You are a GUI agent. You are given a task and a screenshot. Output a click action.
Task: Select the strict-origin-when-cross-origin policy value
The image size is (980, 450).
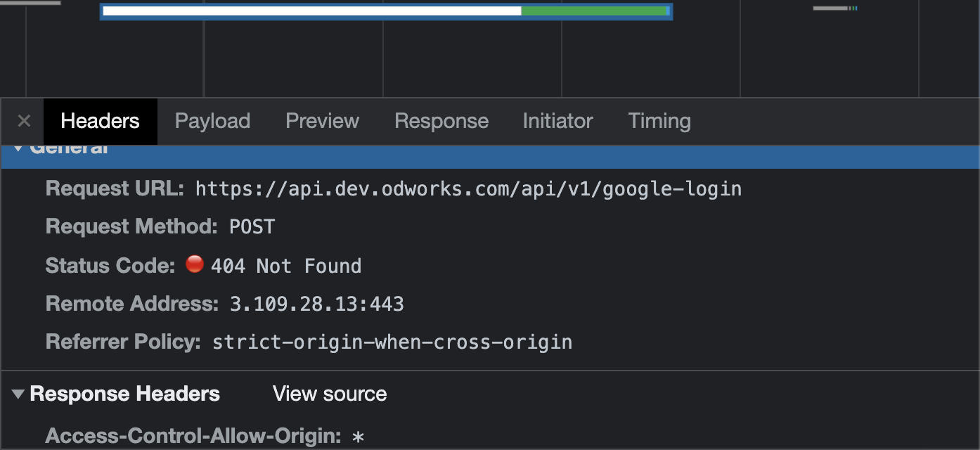[392, 342]
